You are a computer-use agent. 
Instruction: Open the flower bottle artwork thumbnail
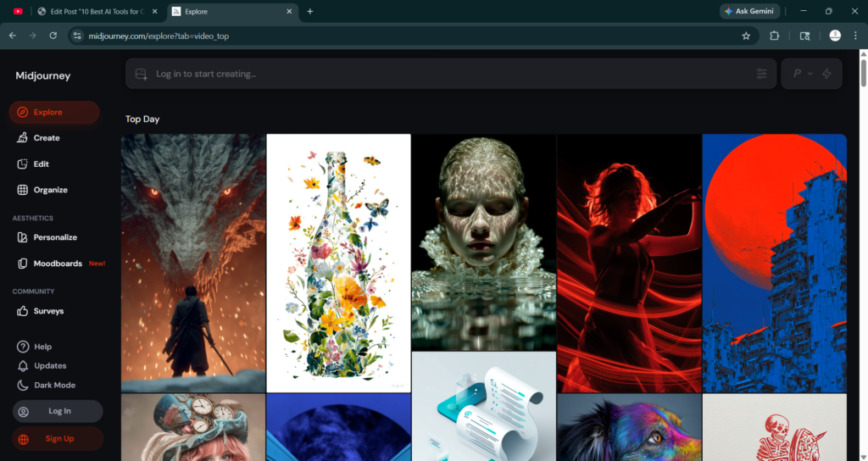tap(338, 263)
